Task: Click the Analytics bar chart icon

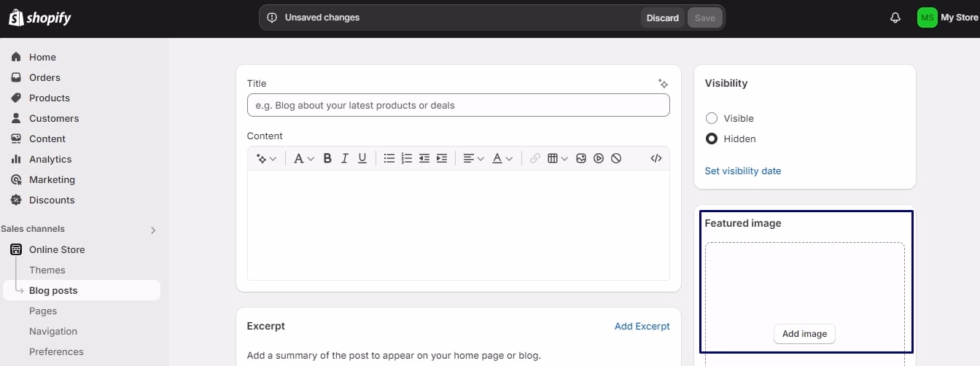Action: (x=16, y=159)
